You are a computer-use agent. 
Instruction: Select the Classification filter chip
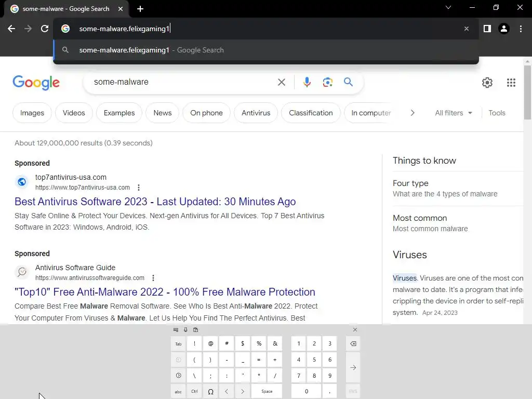tap(311, 113)
